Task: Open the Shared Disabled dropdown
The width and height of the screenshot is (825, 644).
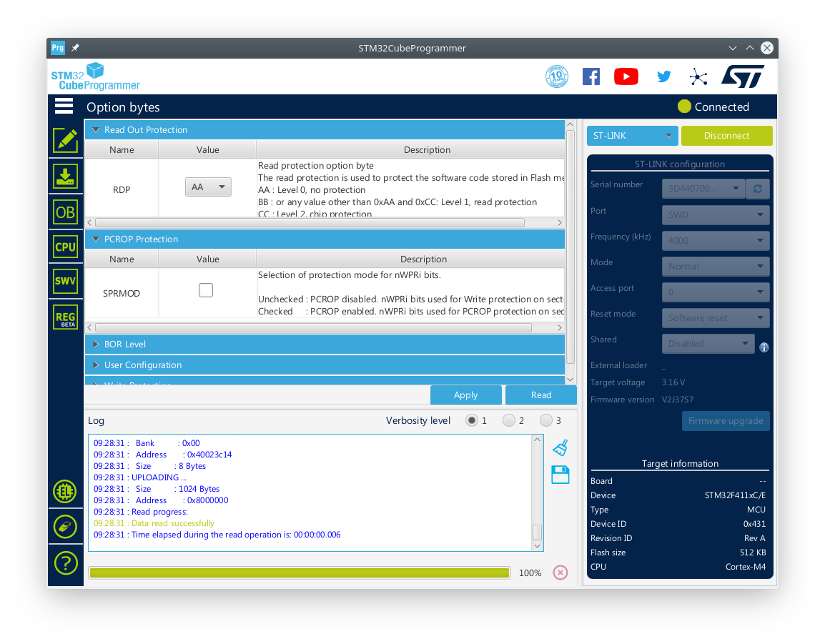Action: tap(708, 344)
